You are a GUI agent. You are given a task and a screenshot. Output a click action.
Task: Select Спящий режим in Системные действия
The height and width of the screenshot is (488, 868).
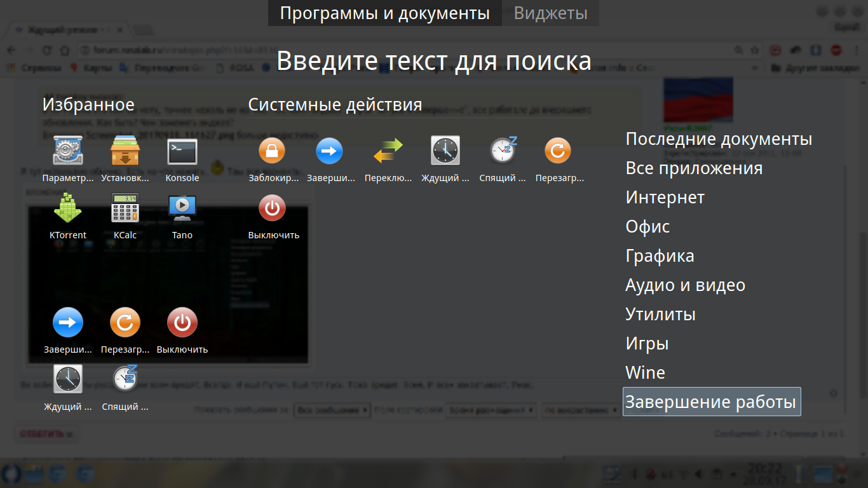(x=502, y=151)
